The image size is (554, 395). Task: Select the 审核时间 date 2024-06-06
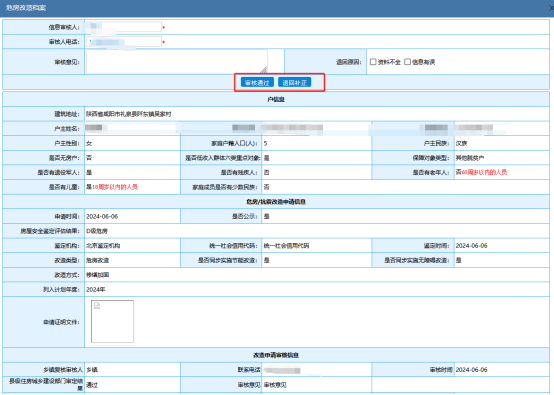(x=471, y=370)
